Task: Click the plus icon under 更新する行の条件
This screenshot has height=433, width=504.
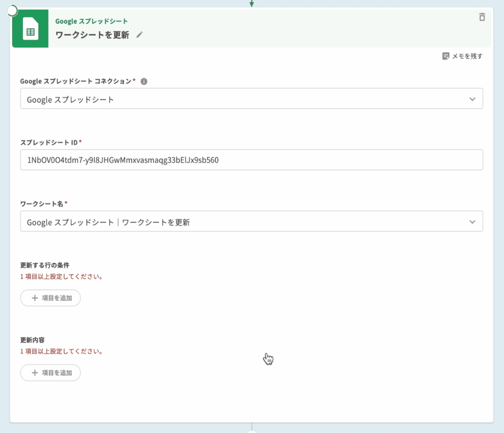Action: (35, 298)
